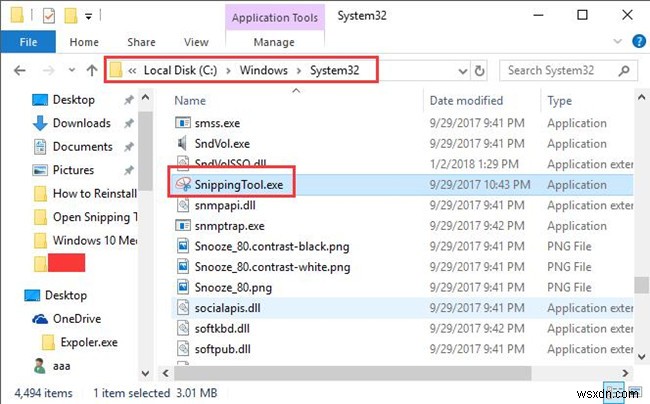
Task: Expand the Windows breadcrumb arrow
Action: point(298,71)
